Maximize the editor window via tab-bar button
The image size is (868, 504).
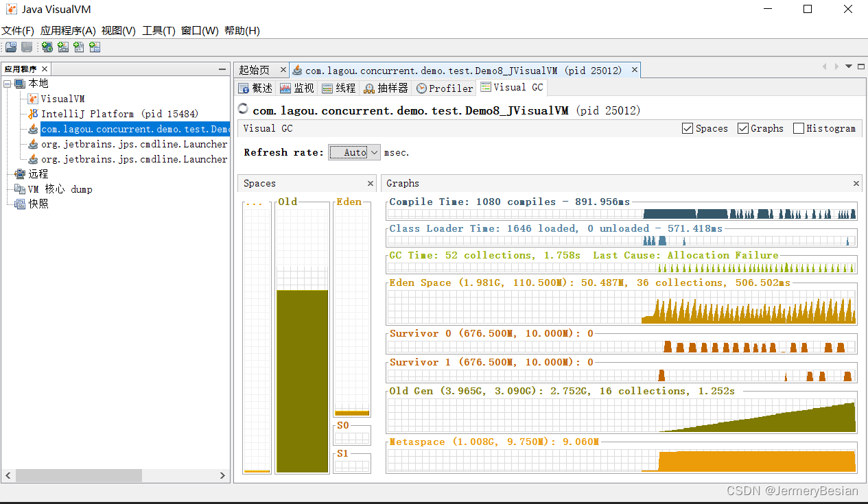point(860,67)
